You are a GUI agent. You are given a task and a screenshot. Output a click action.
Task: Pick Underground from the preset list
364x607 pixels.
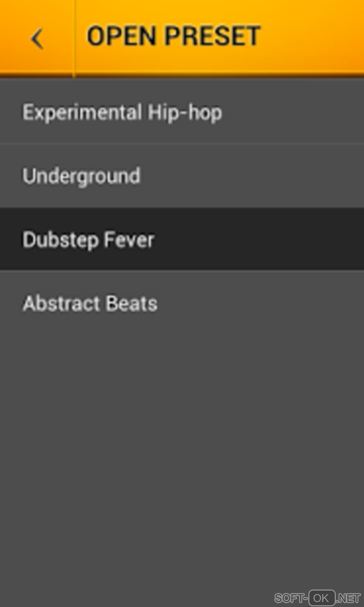[81, 176]
